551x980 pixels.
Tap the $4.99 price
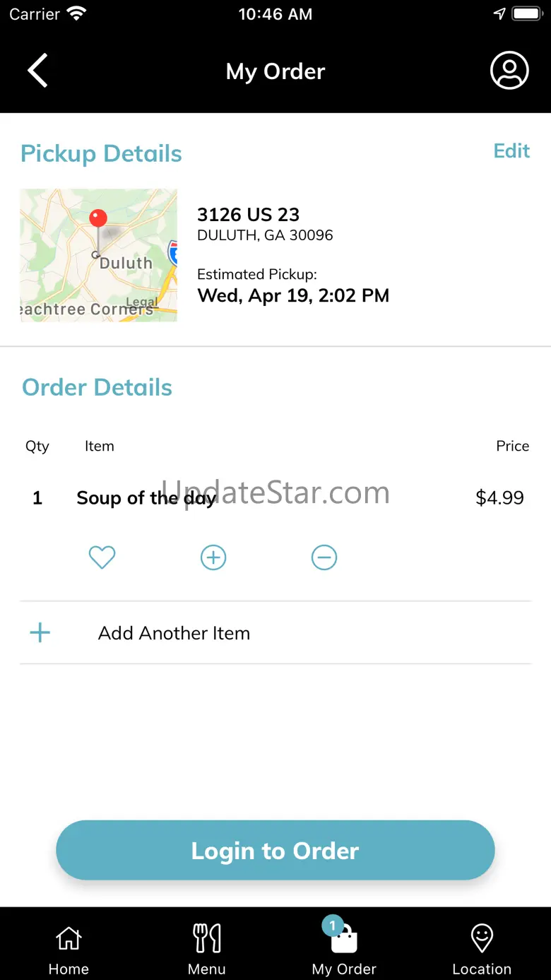(499, 498)
